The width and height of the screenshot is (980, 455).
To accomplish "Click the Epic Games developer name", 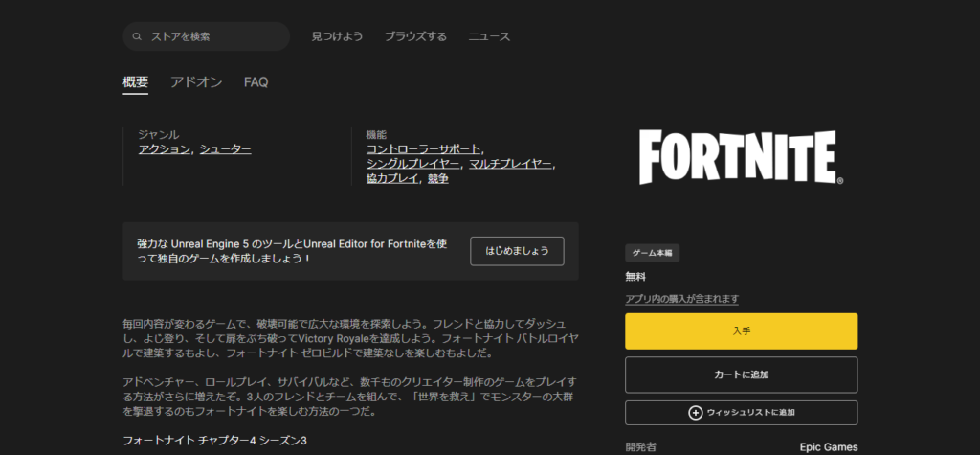I will click(829, 447).
